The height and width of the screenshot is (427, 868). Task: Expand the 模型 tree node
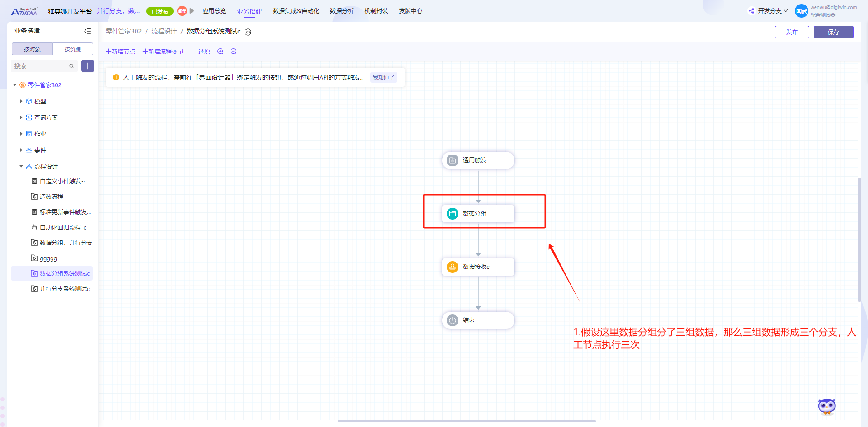click(x=21, y=101)
